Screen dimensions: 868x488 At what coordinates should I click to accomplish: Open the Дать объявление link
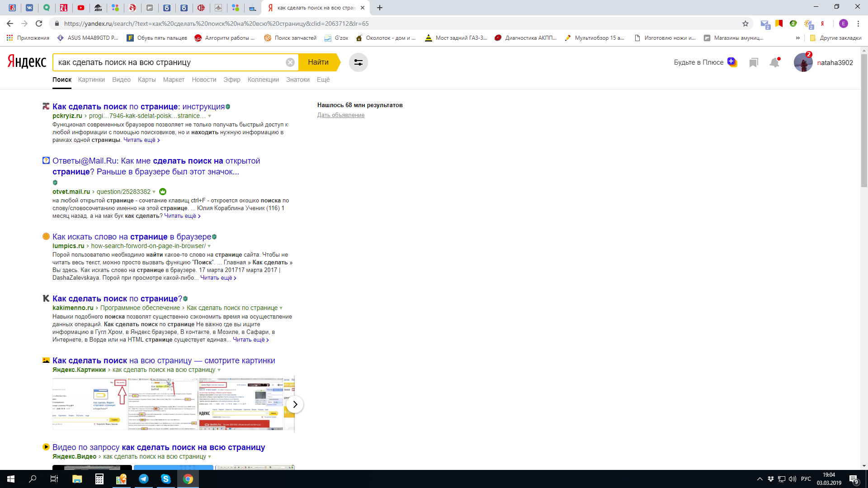[x=340, y=115]
